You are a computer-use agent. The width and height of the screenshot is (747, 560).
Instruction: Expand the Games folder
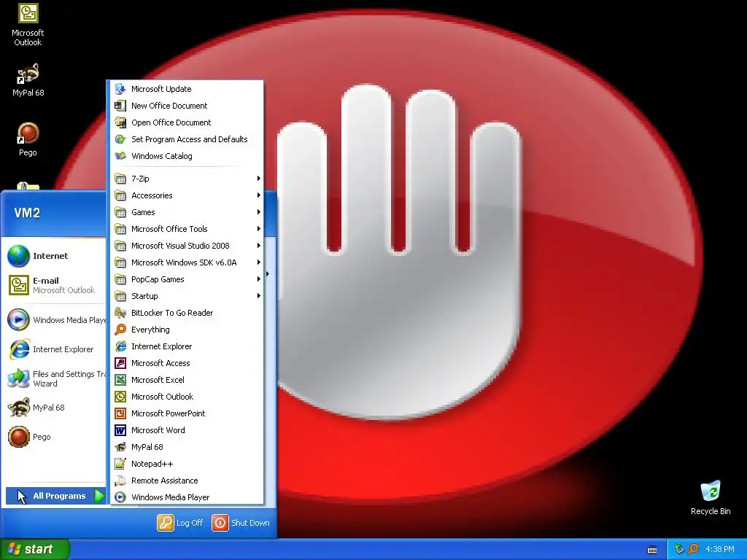click(187, 212)
